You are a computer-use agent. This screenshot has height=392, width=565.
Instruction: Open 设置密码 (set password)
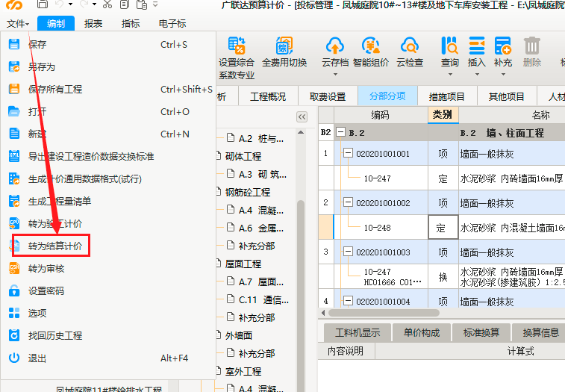pos(108,291)
